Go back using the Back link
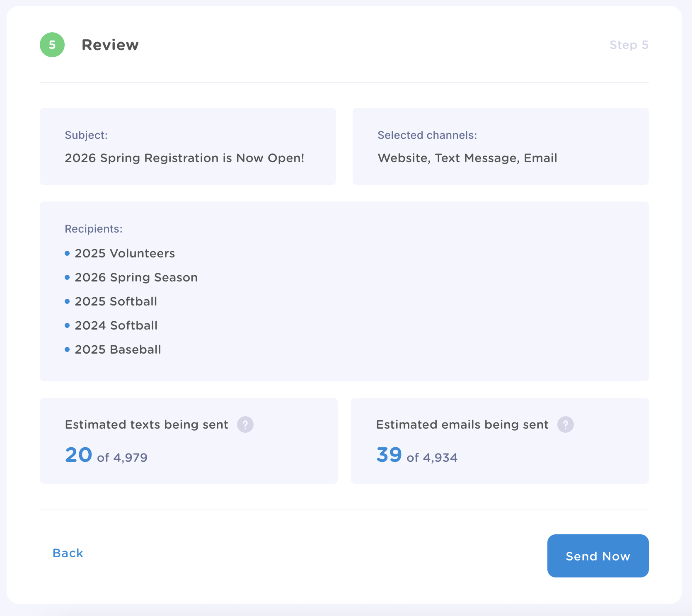This screenshot has height=616, width=692. point(68,553)
